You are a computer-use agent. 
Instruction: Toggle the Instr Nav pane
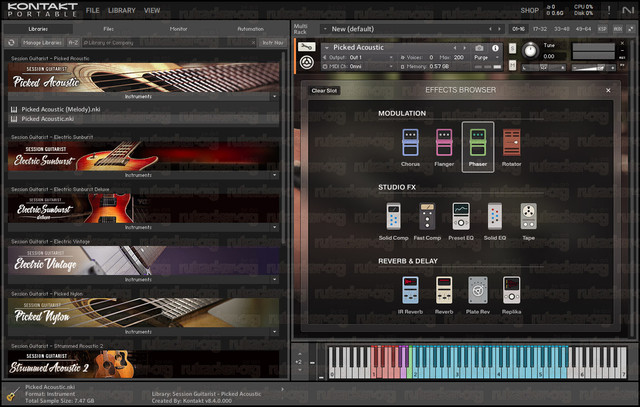pyautogui.click(x=273, y=42)
